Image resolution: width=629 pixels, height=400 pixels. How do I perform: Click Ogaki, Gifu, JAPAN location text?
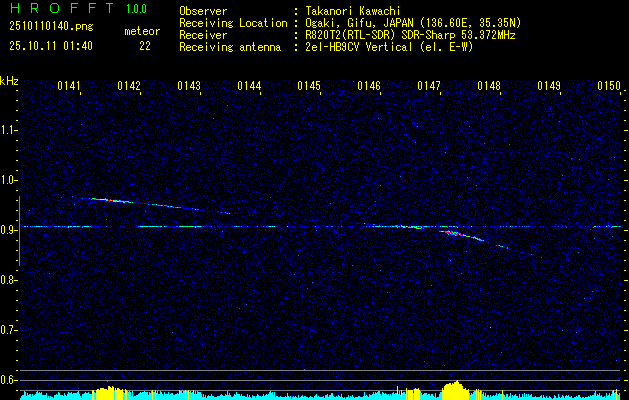pos(413,23)
